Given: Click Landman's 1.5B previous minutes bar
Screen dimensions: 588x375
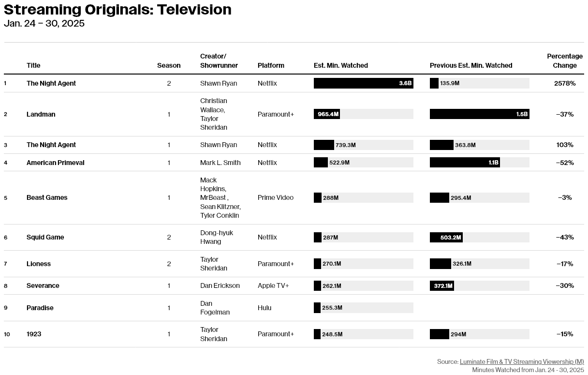Looking at the screenshot, I should click(480, 114).
